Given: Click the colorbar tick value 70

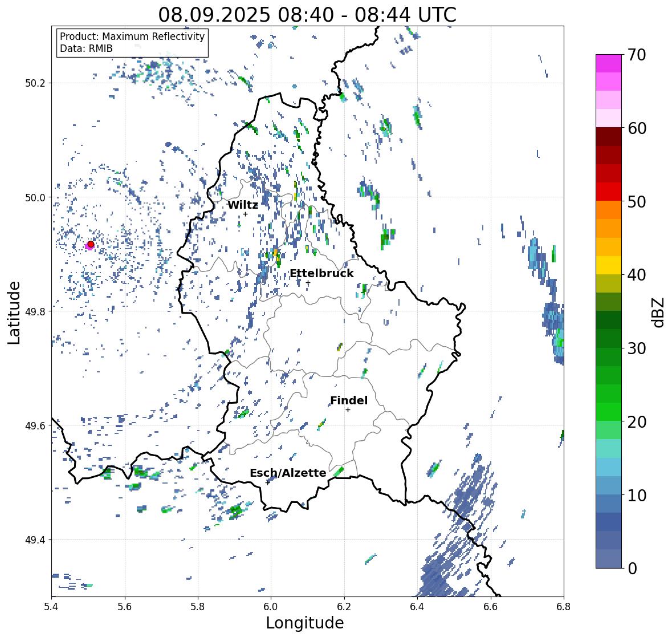Looking at the screenshot, I should tap(637, 55).
